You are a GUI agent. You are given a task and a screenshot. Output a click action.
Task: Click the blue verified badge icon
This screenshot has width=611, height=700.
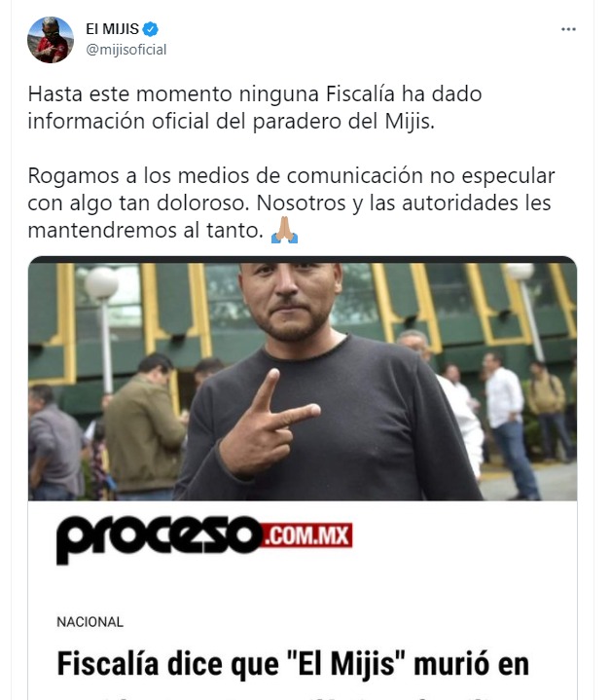click(150, 29)
